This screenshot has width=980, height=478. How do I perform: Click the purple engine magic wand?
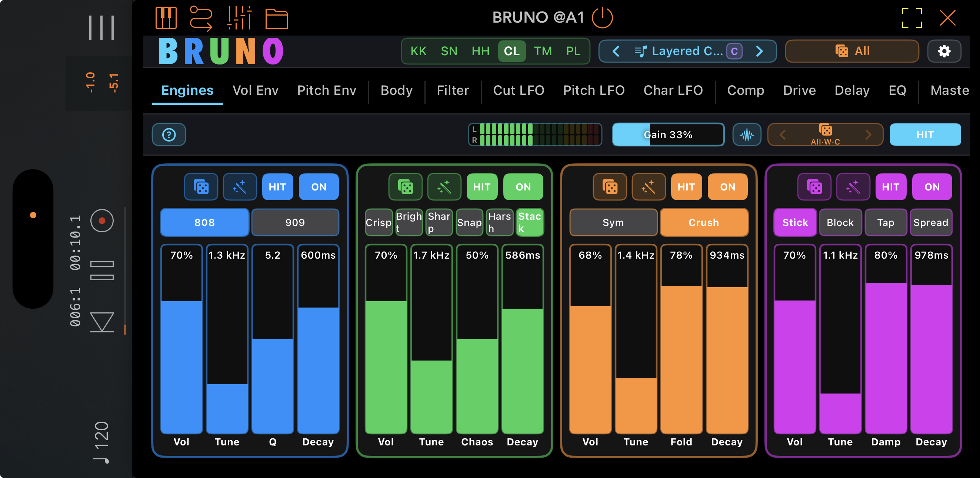(x=853, y=187)
